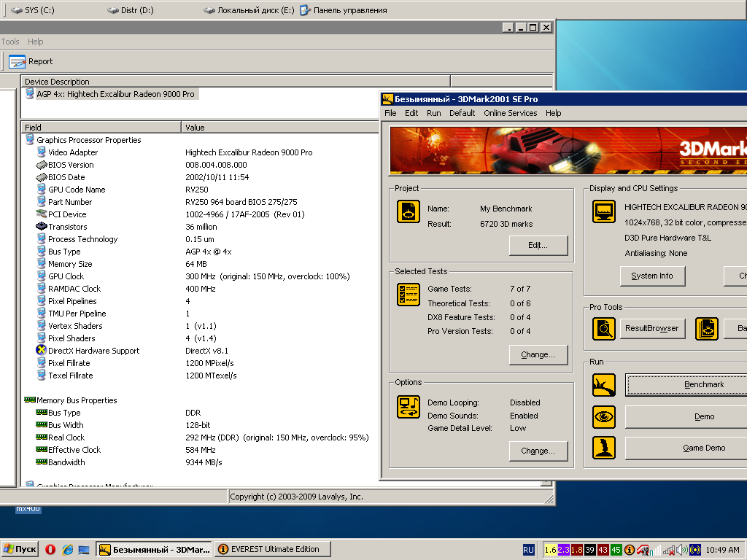Open the Tools menu in EVEREST
This screenshot has height=560, width=747.
(10, 42)
